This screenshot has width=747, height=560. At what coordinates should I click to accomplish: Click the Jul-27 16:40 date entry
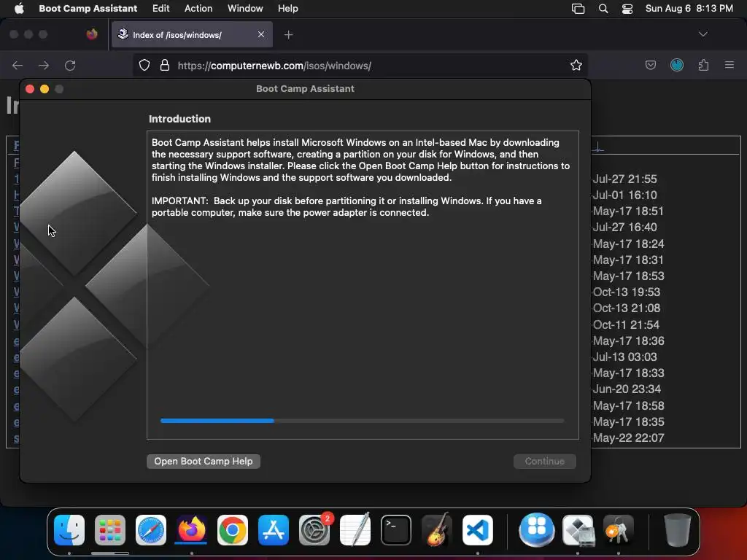624,227
